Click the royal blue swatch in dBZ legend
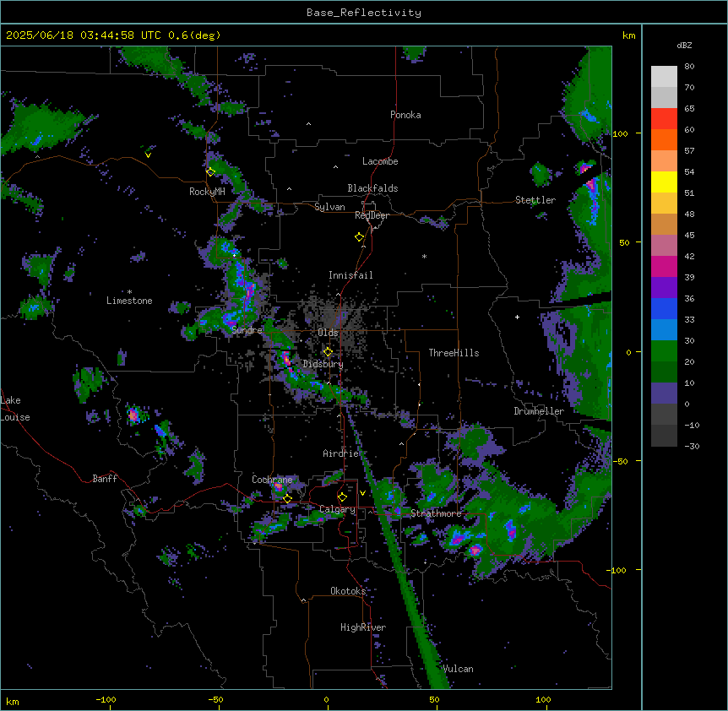Image resolution: width=728 pixels, height=711 pixels. point(664,308)
